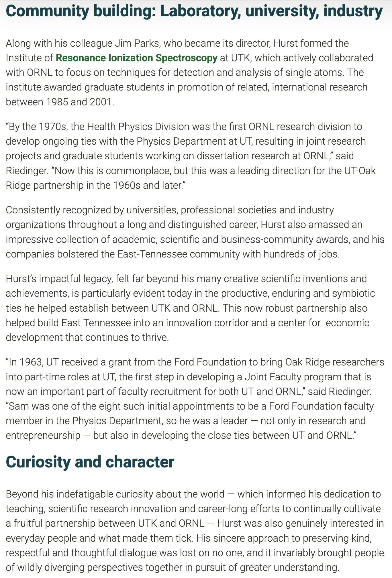Click the Curiosity and character heading
Viewport: 392px width, 578px height.
90,462
